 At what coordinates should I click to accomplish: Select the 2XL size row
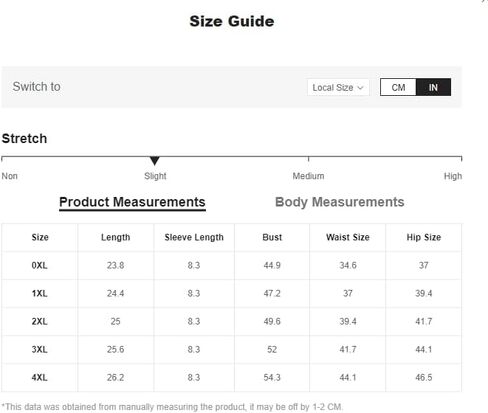[x=231, y=321]
